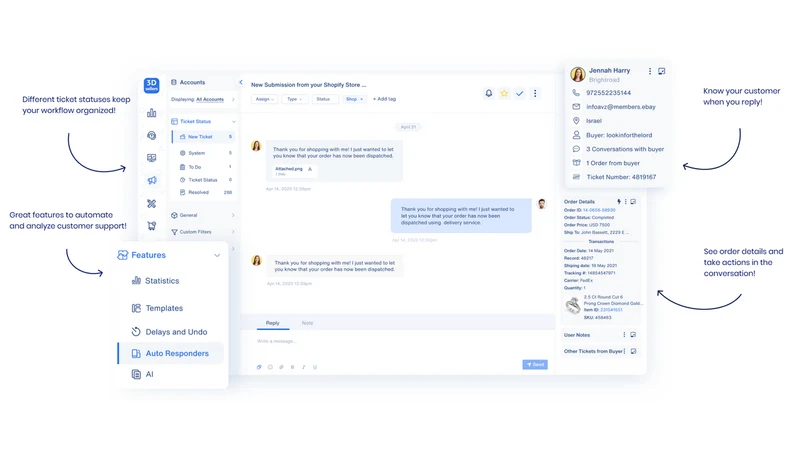Image resolution: width=800 pixels, height=450 pixels.
Task: Open the monitor listings sidebar icon
Action: pyautogui.click(x=152, y=158)
